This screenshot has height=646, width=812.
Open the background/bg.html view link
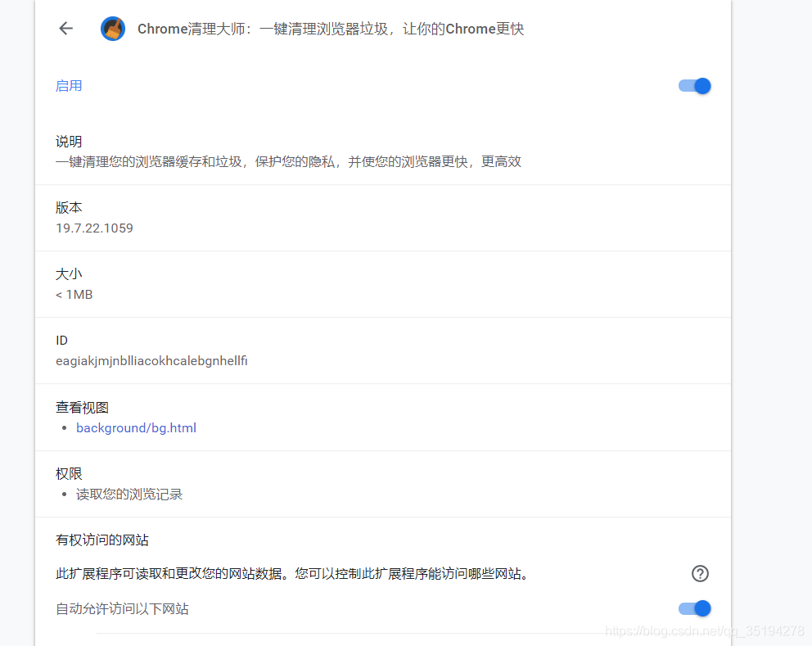pos(136,428)
